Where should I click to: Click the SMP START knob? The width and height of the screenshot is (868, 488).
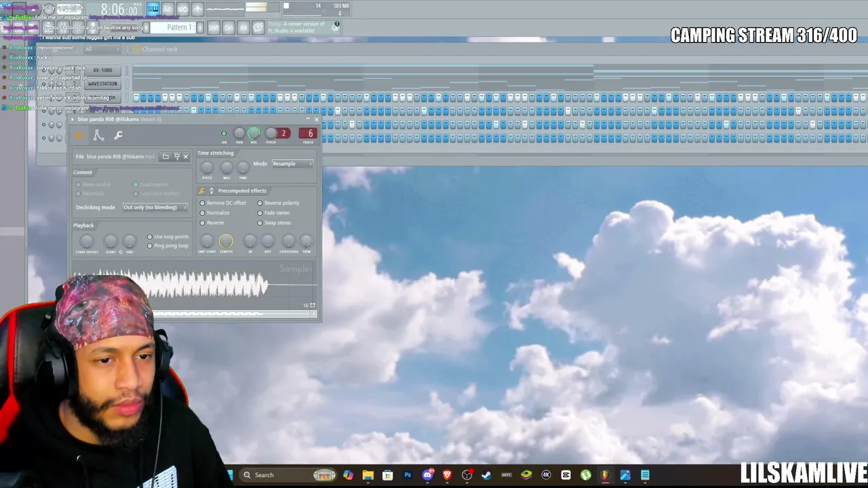coord(207,241)
